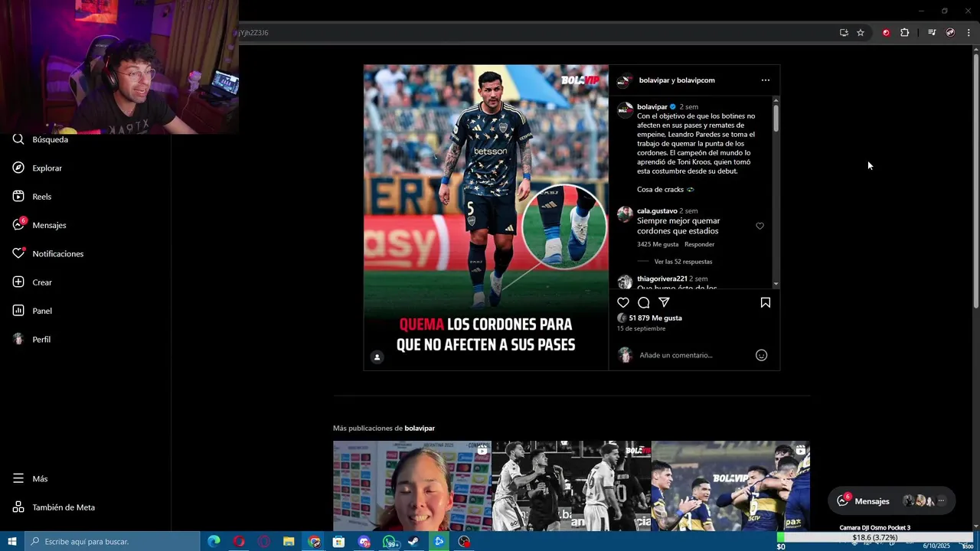Open the media control icon in Chrome
The width and height of the screenshot is (980, 551).
coord(932,33)
